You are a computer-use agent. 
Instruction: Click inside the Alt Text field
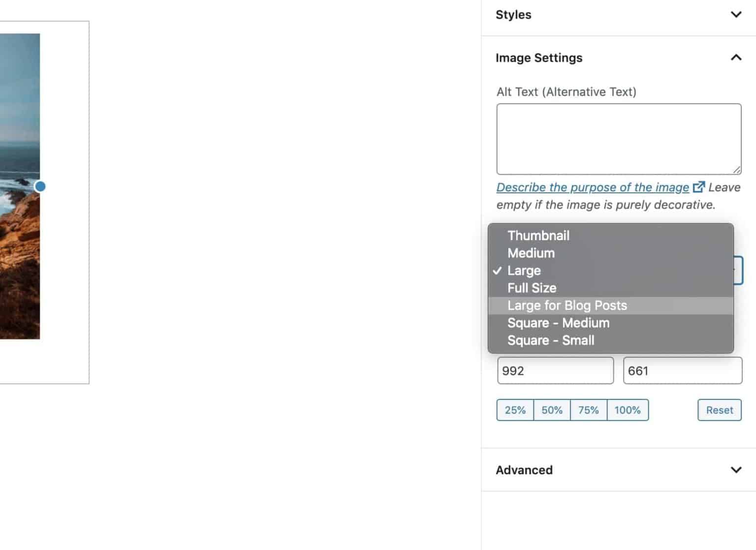point(618,138)
